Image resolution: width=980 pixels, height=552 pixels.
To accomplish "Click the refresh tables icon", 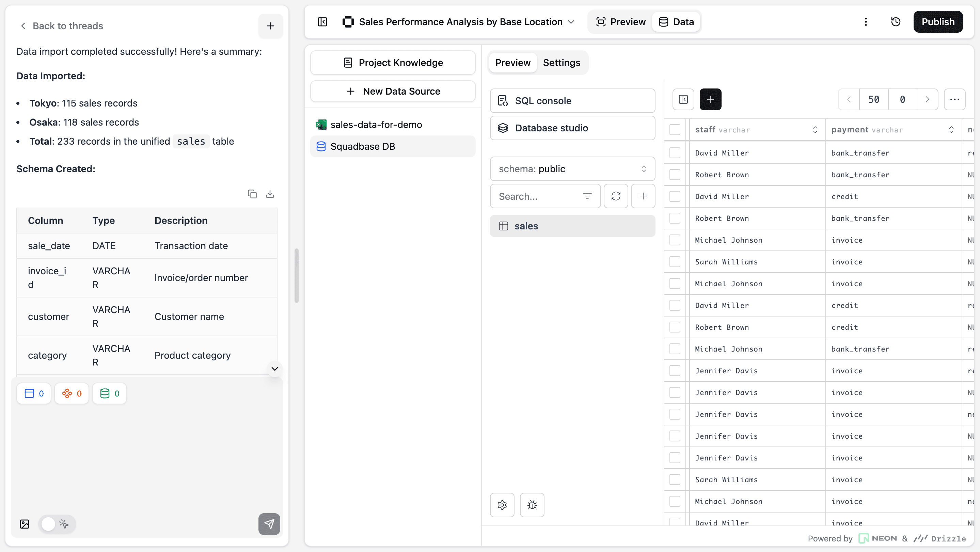I will point(616,196).
